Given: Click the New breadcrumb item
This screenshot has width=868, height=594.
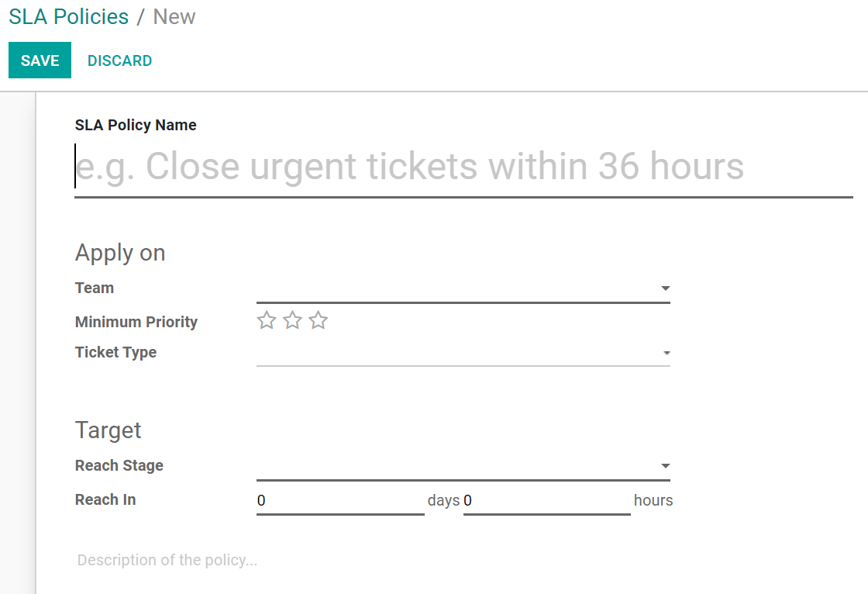Looking at the screenshot, I should (174, 17).
